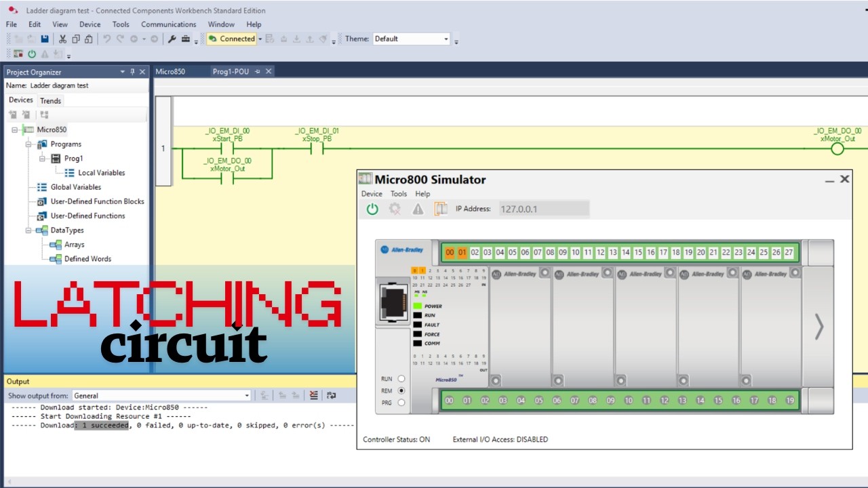The width and height of the screenshot is (868, 488).
Task: Open the simulator Help menu
Action: point(422,194)
